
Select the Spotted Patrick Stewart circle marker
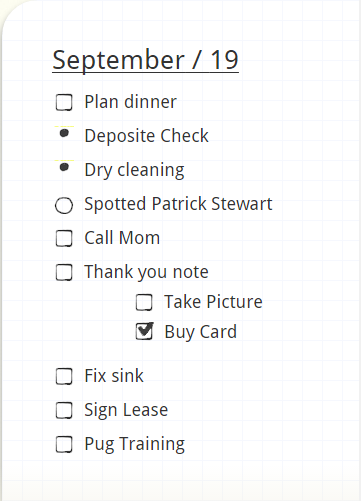[64, 205]
